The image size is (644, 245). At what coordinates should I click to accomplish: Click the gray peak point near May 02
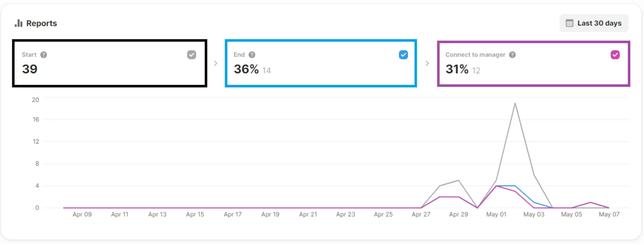click(515, 104)
